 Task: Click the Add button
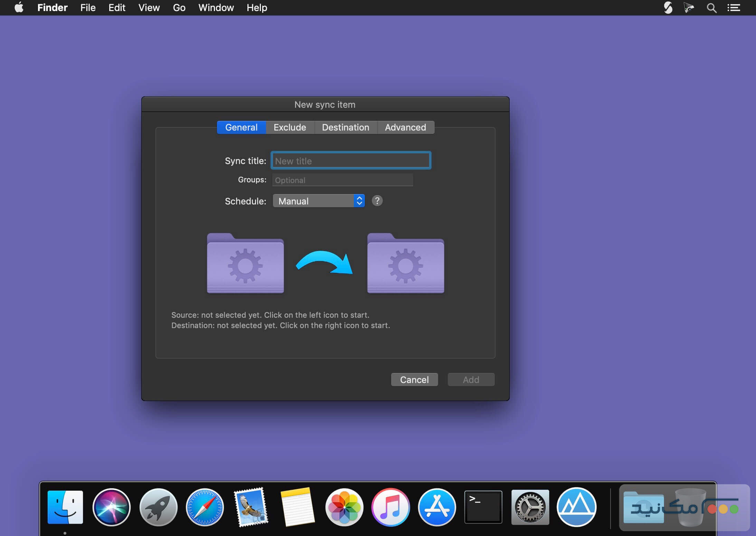(471, 380)
